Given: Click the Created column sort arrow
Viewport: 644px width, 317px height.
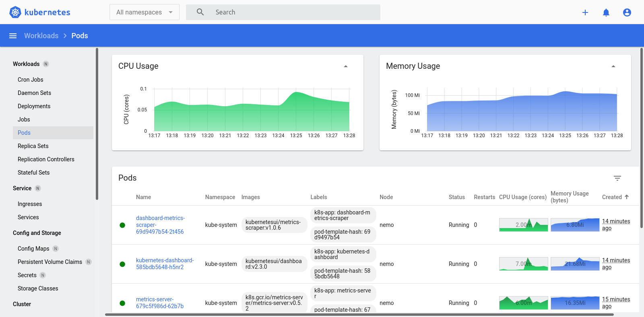Looking at the screenshot, I should click(627, 197).
